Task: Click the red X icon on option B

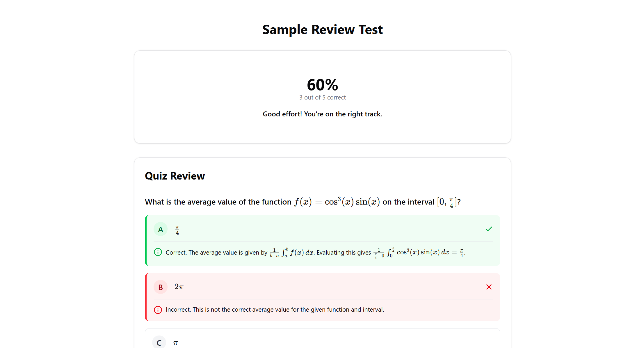Action: (489, 287)
